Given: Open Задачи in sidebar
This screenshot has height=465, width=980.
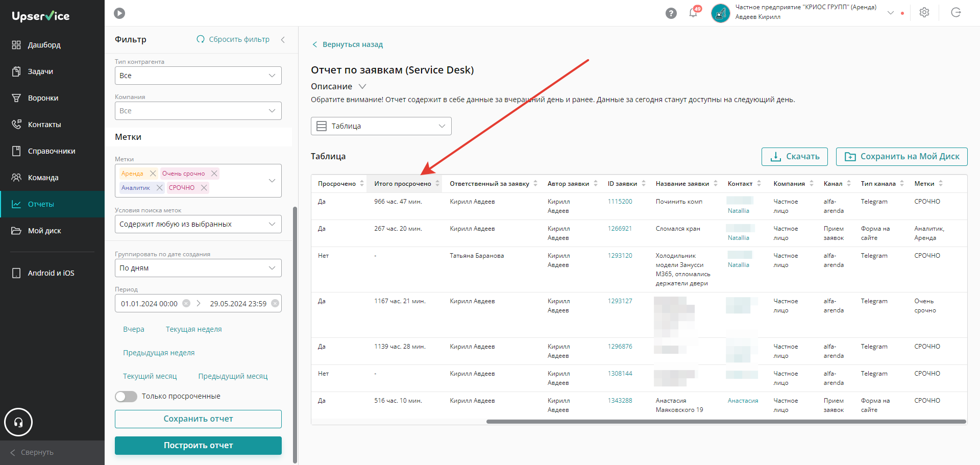Looking at the screenshot, I should (x=52, y=71).
